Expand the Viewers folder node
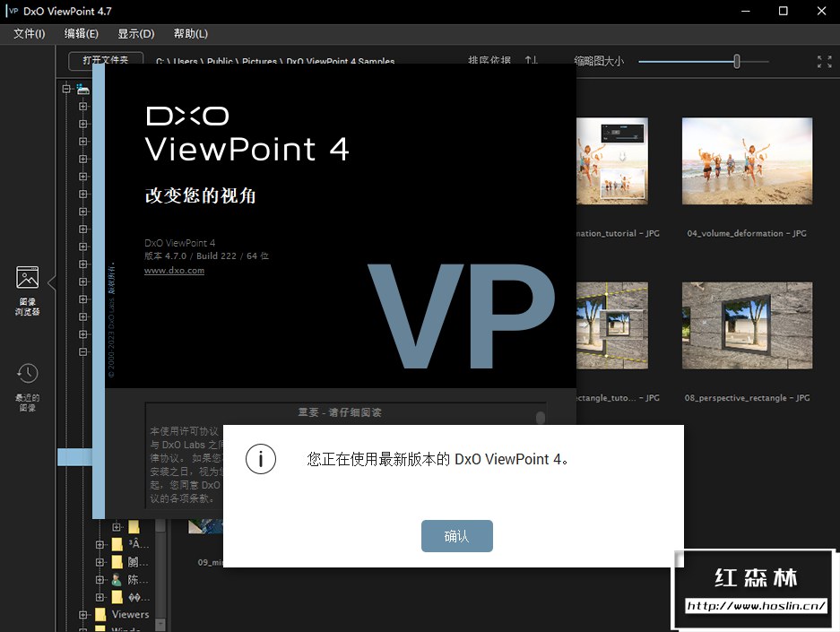840x632 pixels. click(x=83, y=615)
